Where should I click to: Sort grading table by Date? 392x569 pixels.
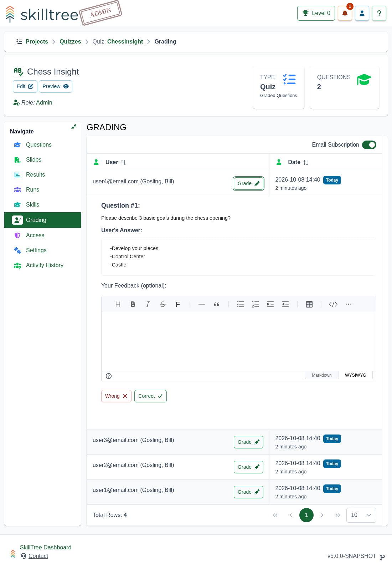(x=305, y=163)
